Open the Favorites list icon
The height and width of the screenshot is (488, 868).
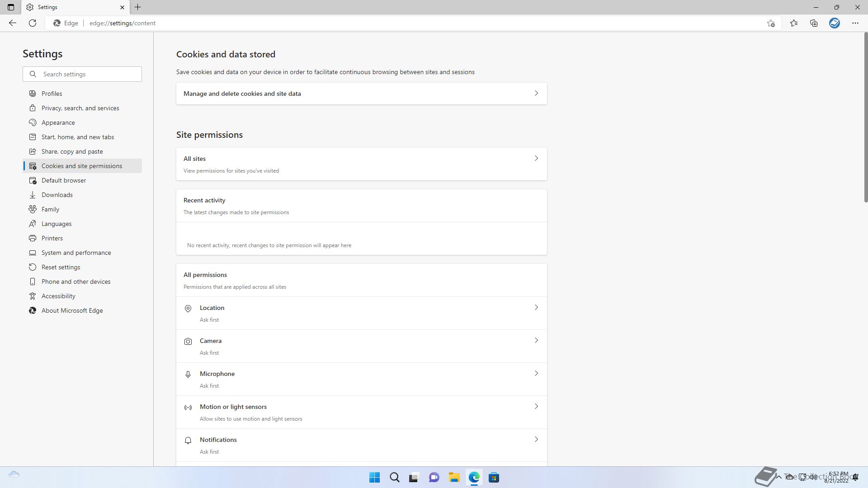pyautogui.click(x=794, y=23)
